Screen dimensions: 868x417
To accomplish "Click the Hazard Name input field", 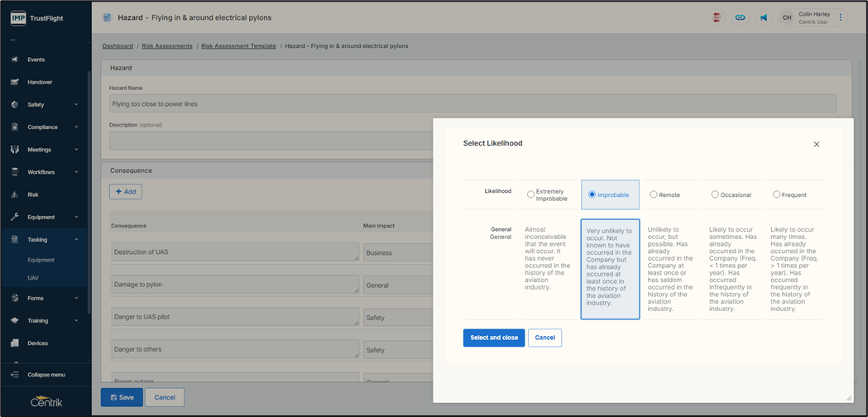I will click(x=472, y=103).
